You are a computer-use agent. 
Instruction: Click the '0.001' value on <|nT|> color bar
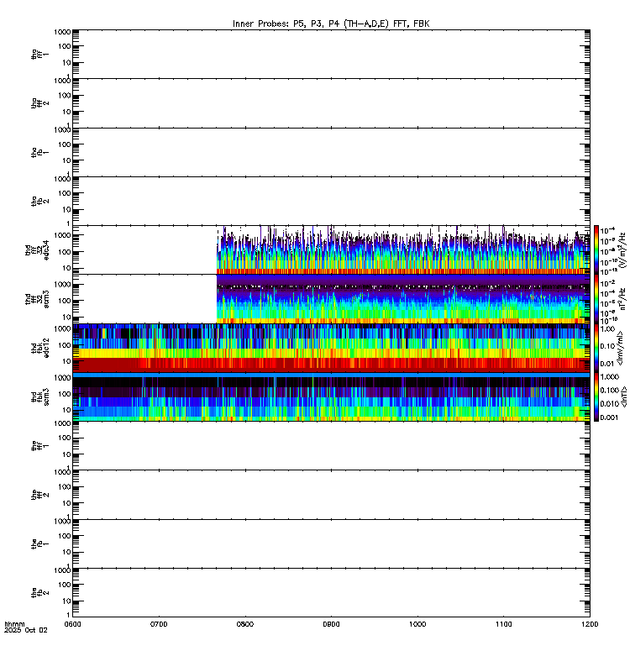click(609, 417)
